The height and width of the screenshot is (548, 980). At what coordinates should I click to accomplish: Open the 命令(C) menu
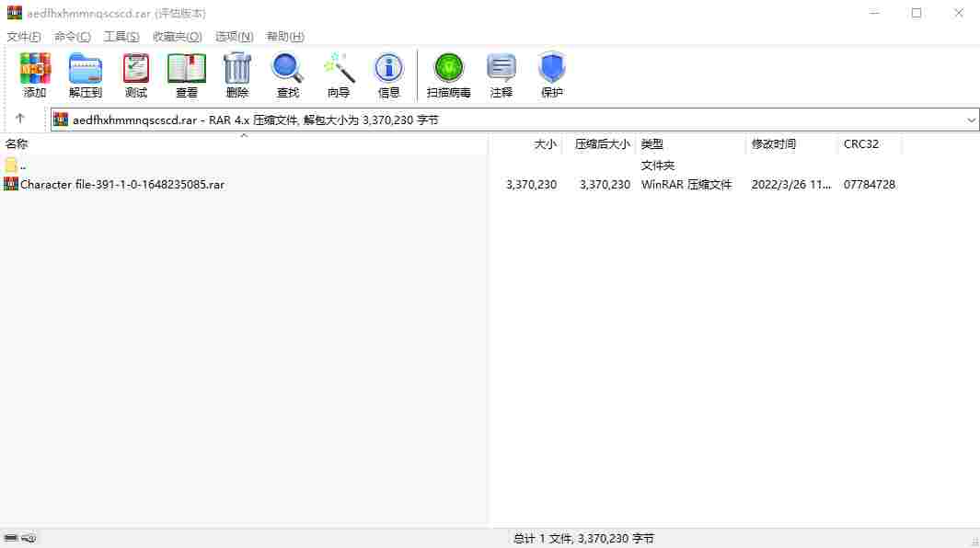(x=73, y=36)
